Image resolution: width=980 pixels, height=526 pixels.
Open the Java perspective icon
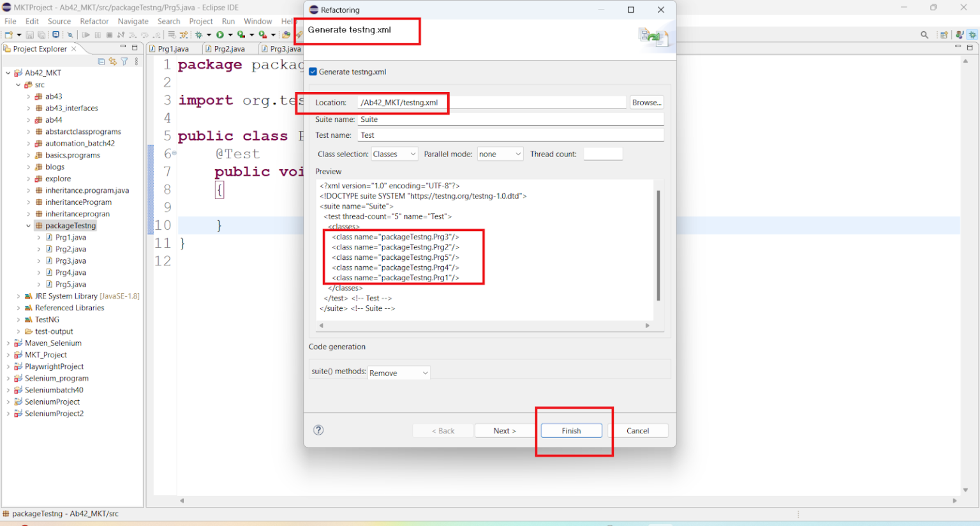coord(959,35)
